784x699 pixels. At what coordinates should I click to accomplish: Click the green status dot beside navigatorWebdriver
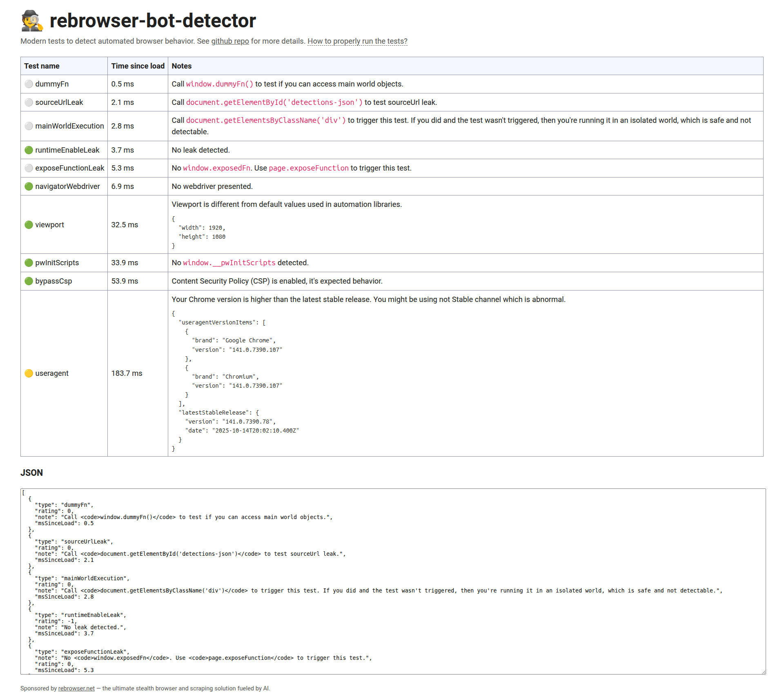point(29,186)
